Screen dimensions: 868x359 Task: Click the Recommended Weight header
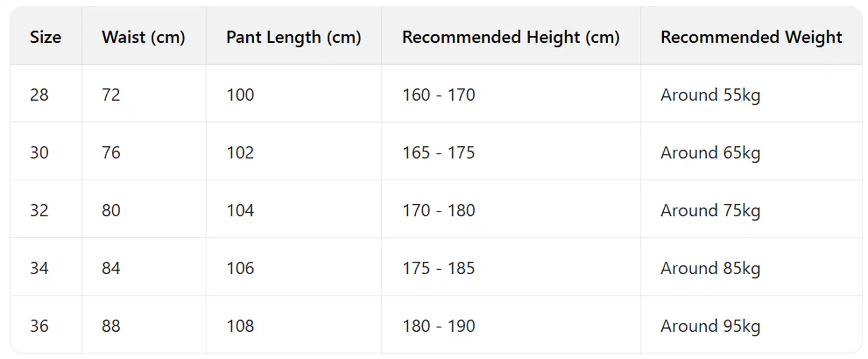pyautogui.click(x=751, y=37)
